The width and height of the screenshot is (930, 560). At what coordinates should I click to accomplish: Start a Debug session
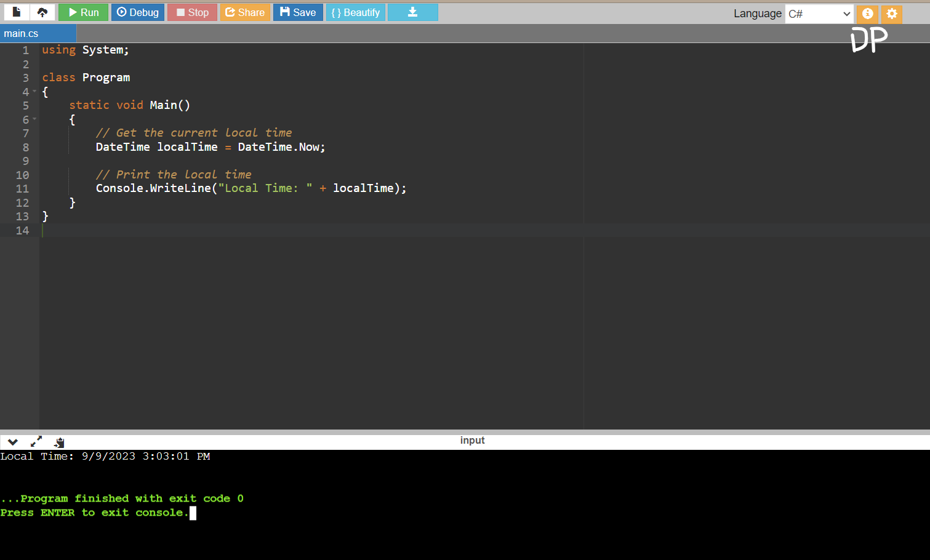click(x=137, y=12)
